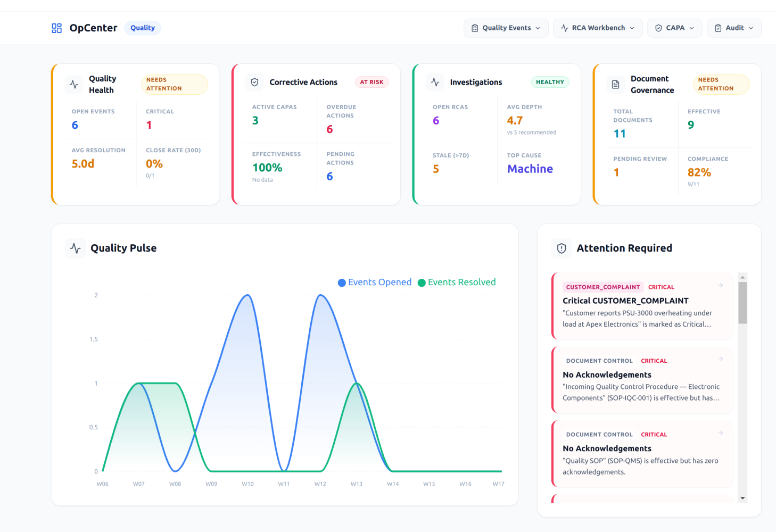Click the OpCenter grid logo icon

click(x=56, y=28)
